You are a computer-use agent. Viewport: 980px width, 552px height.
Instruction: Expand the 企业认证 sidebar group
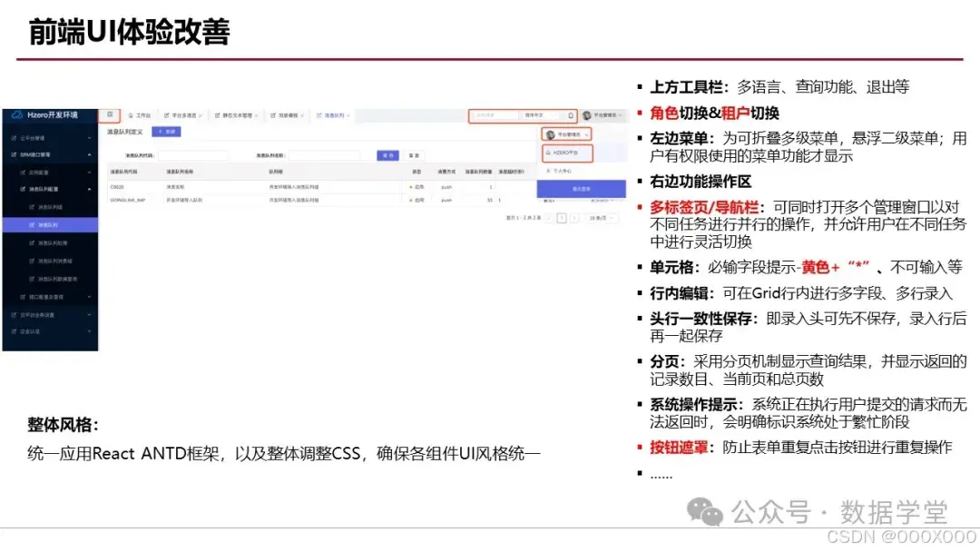click(50, 331)
